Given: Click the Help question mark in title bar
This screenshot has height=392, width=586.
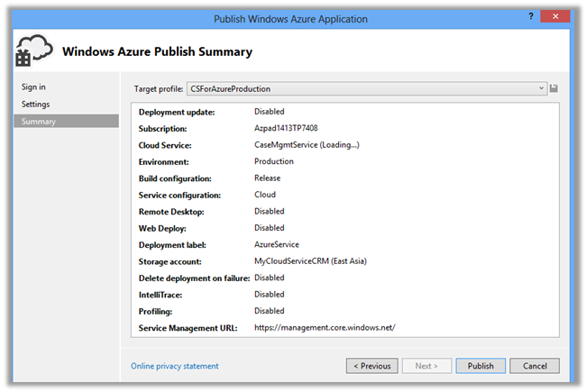Looking at the screenshot, I should (529, 17).
